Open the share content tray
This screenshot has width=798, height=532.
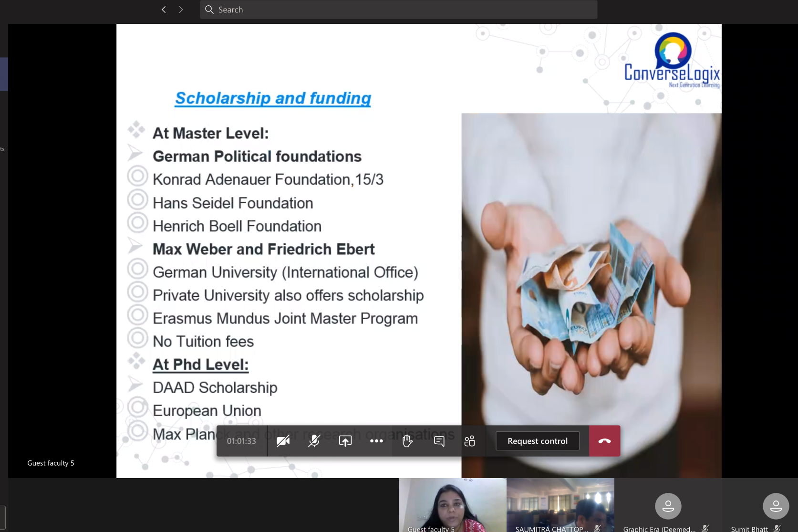point(345,441)
